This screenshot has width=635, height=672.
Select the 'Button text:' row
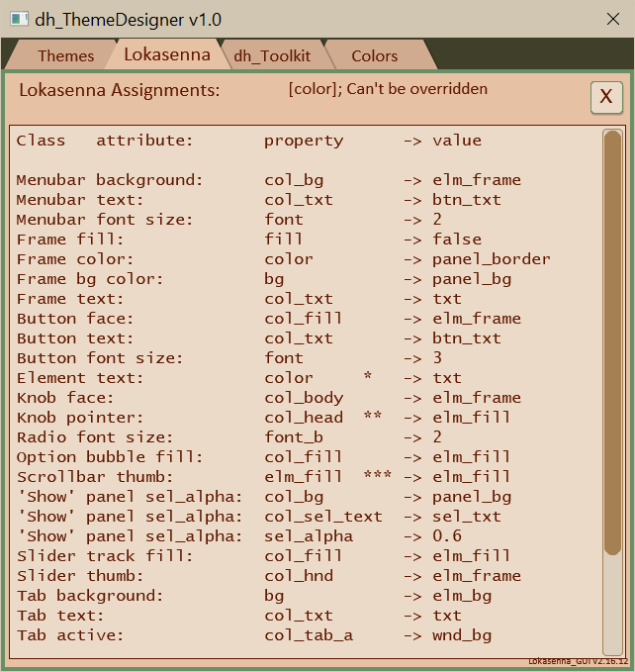coord(258,338)
